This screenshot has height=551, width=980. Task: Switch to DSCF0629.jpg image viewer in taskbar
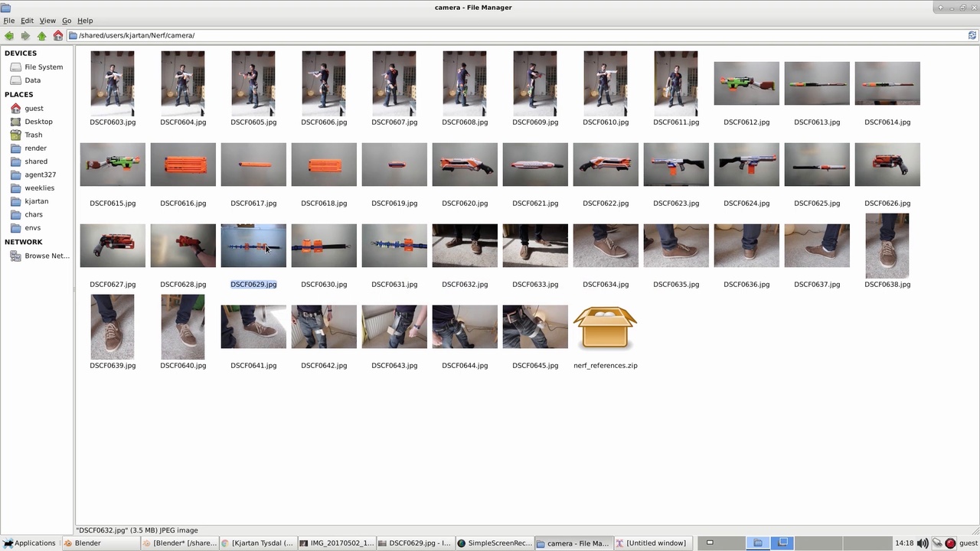pyautogui.click(x=416, y=543)
